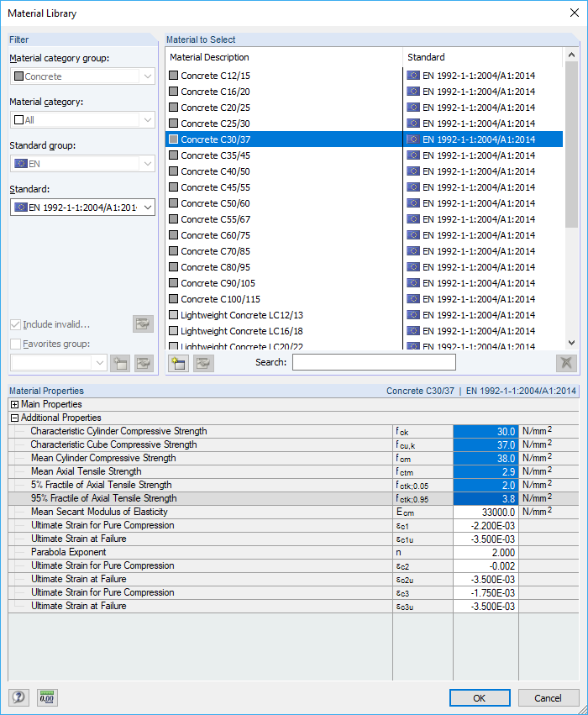Click the EU flag icon of Concrete C50/60 row
This screenshot has width=588, height=715.
(x=413, y=203)
